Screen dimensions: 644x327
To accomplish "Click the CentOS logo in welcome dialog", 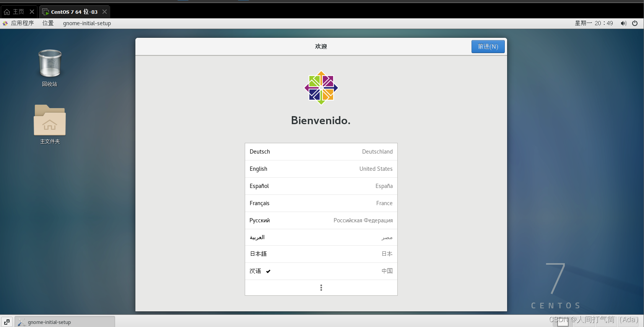I will tap(321, 88).
